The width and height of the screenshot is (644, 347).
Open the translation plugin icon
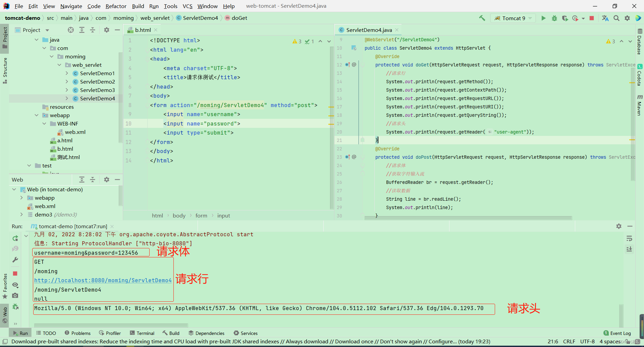click(605, 18)
